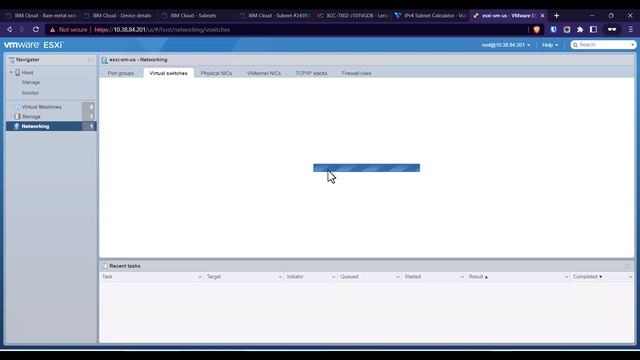Viewport: 640px width, 360px height.
Task: Open the Port groups tab
Action: (121, 73)
